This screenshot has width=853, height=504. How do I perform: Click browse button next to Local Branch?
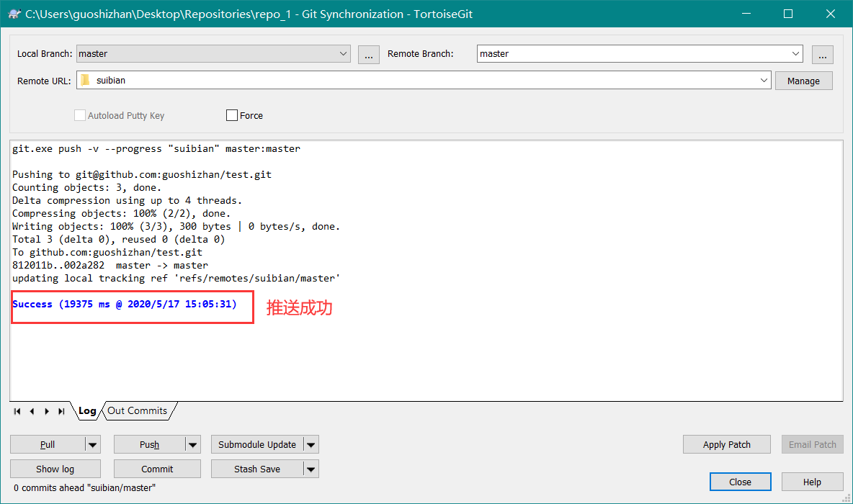368,54
